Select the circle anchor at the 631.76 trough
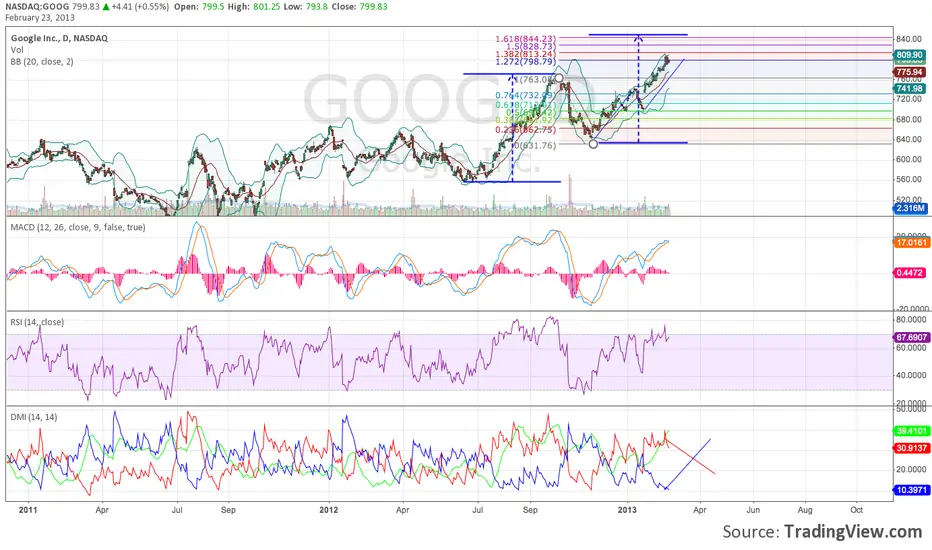The width and height of the screenshot is (932, 550). pyautogui.click(x=593, y=144)
